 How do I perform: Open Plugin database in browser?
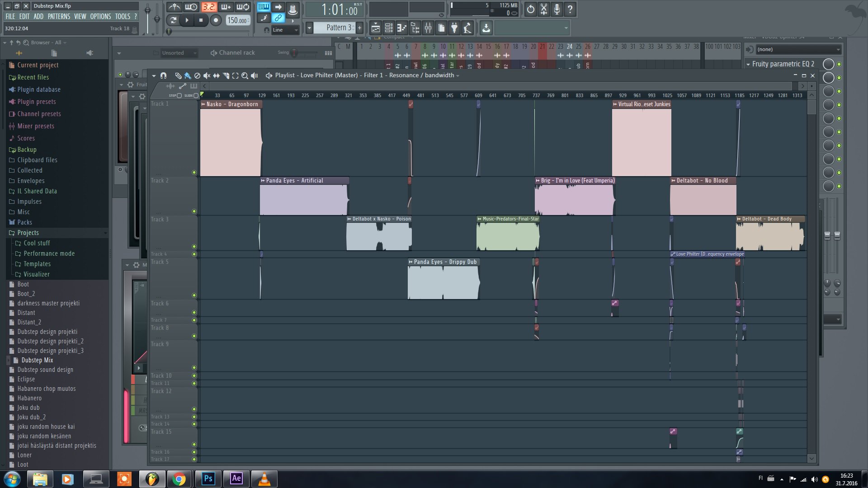point(39,89)
